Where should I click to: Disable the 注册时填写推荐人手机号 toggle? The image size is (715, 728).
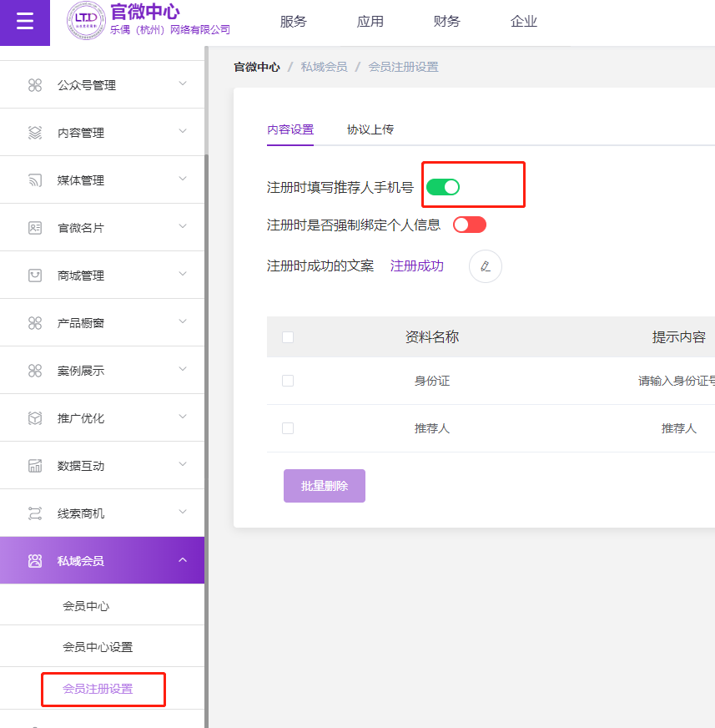443,187
